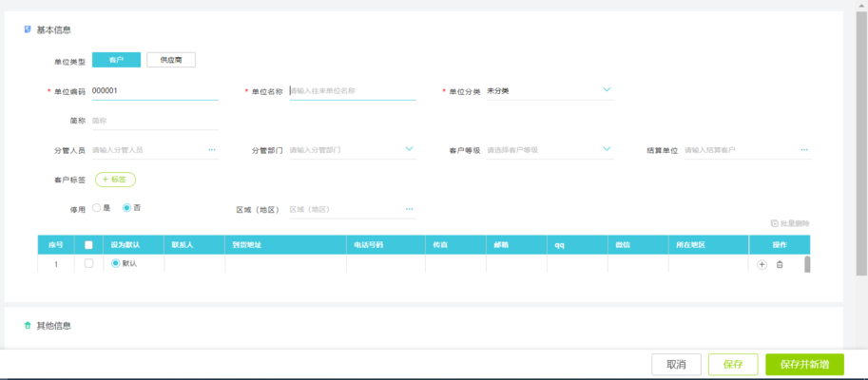Click the qq column header
The width and height of the screenshot is (868, 380).
pyautogui.click(x=577, y=244)
